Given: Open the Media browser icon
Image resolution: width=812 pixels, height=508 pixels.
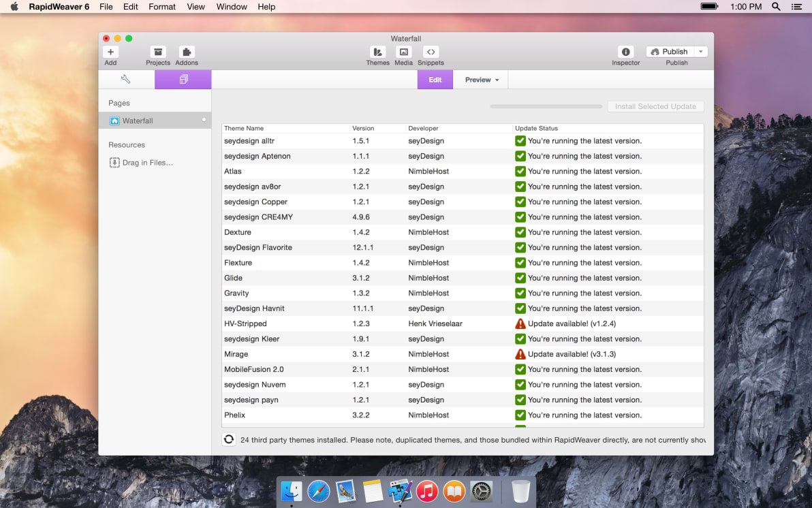Looking at the screenshot, I should (x=403, y=52).
